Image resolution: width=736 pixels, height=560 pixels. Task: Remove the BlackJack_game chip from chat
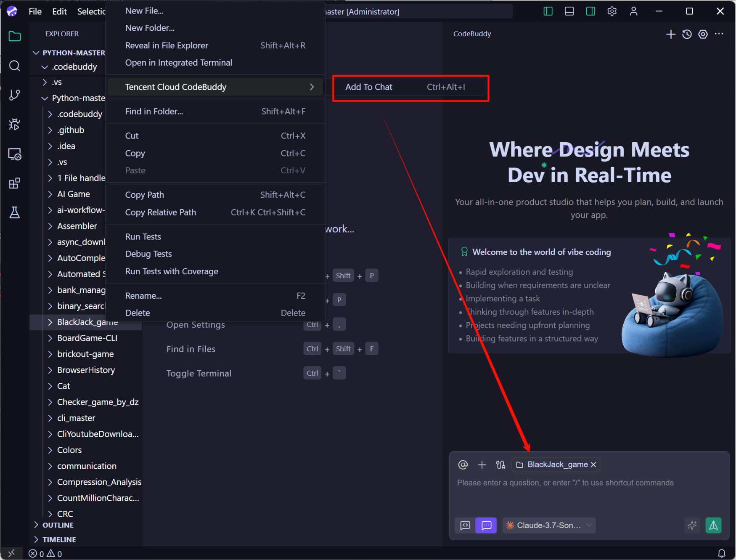(593, 464)
